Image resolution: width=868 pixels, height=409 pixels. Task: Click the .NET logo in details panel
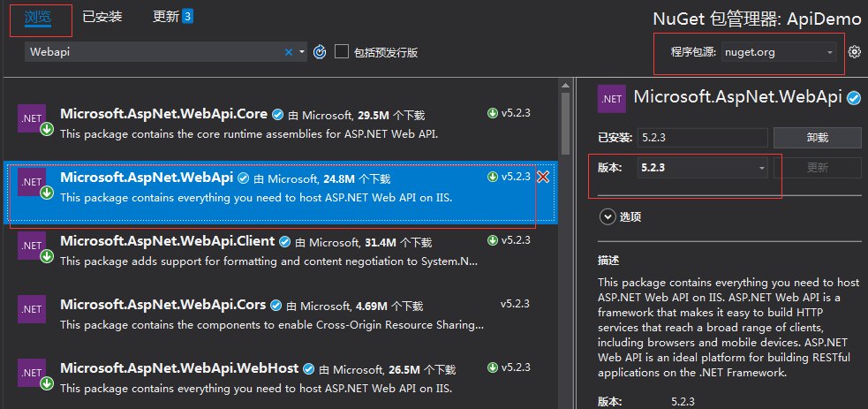(x=612, y=99)
